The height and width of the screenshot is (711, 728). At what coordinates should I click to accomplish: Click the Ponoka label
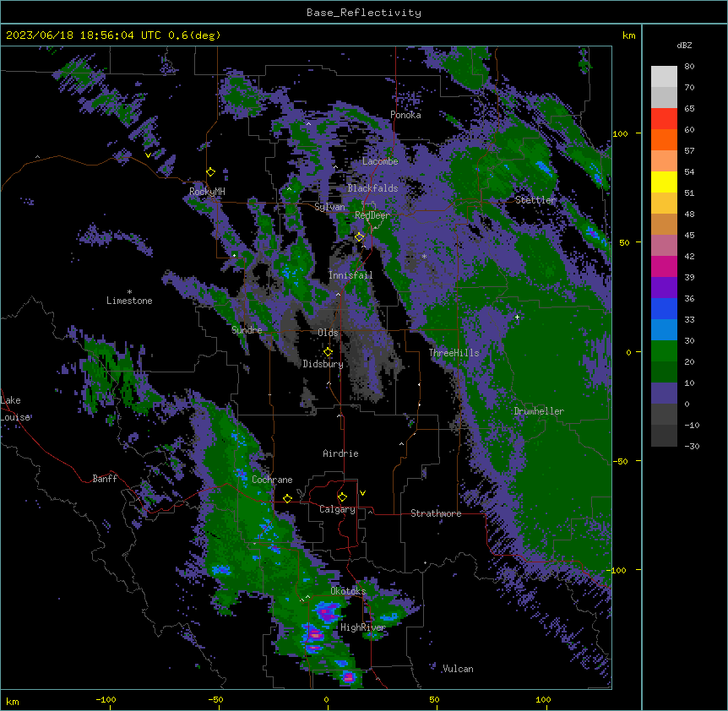(x=405, y=115)
